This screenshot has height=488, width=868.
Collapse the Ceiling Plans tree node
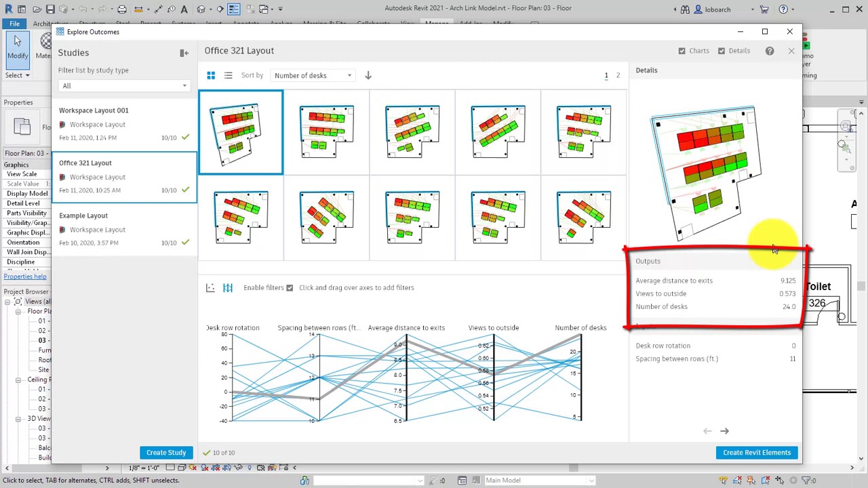click(18, 380)
